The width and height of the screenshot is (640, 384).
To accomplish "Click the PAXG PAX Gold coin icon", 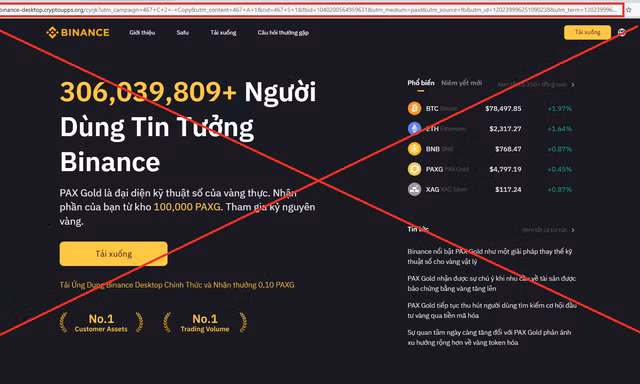I will 414,169.
